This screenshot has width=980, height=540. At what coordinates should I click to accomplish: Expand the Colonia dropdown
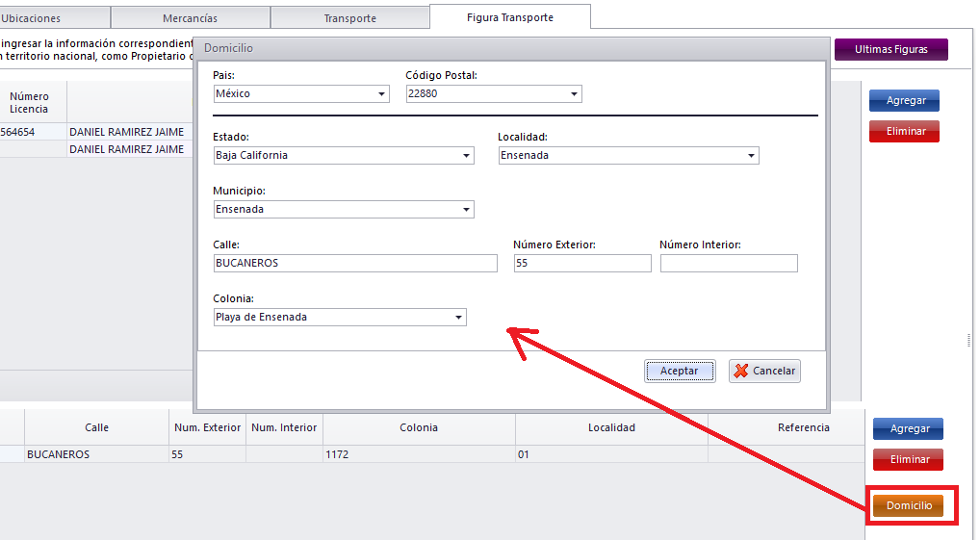(x=459, y=318)
